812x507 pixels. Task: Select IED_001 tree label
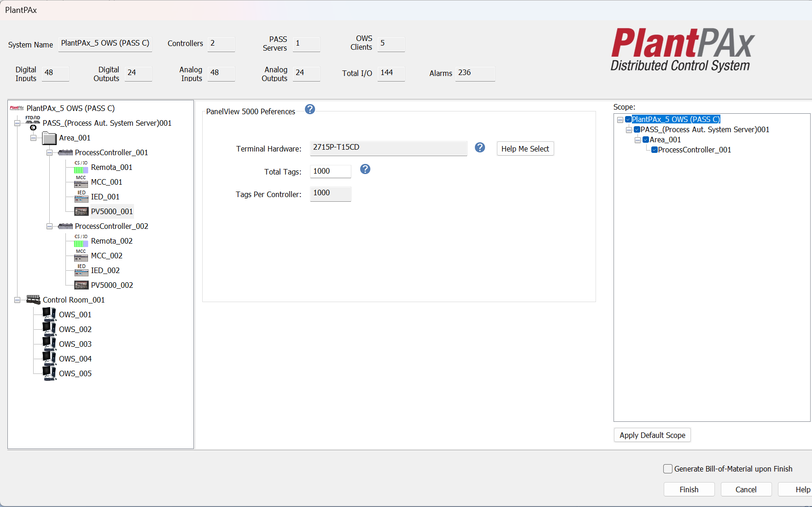click(105, 197)
